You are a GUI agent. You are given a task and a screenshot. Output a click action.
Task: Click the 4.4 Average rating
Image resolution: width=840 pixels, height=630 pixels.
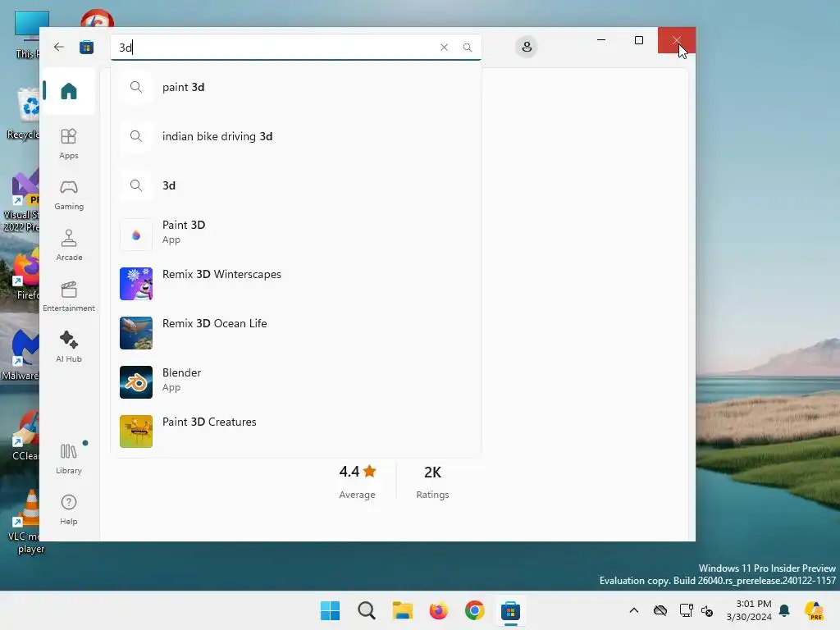(x=358, y=482)
